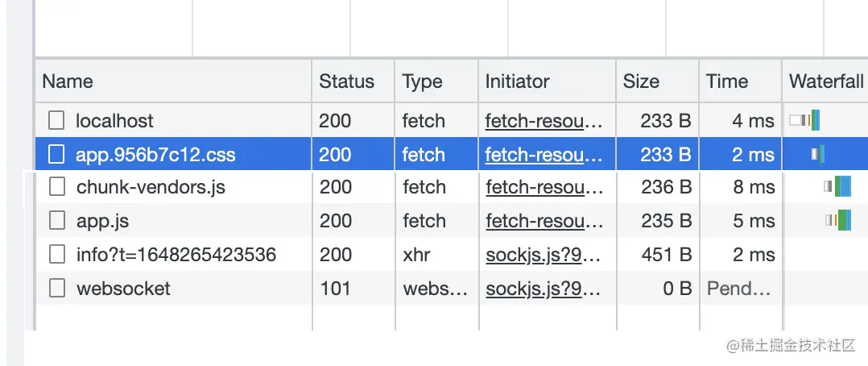Click the file icon beside app.js
The height and width of the screenshot is (366, 868).
[56, 221]
